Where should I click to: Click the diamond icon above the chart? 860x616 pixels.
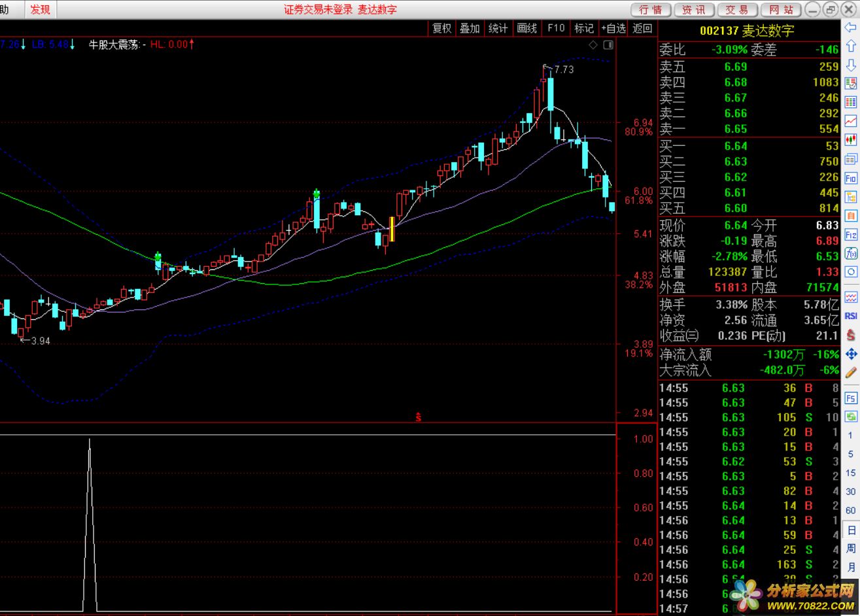click(593, 44)
